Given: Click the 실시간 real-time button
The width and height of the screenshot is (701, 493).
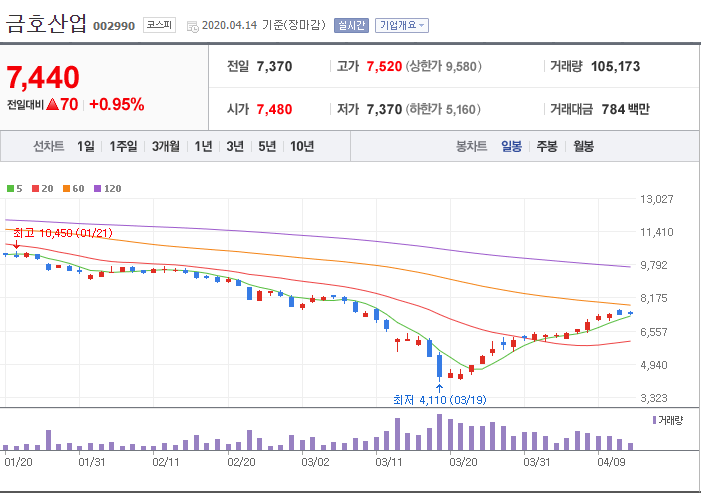Looking at the screenshot, I should pos(351,25).
